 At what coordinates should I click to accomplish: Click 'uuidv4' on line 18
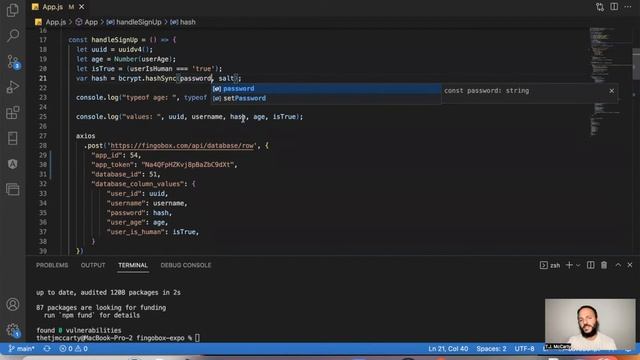point(130,49)
